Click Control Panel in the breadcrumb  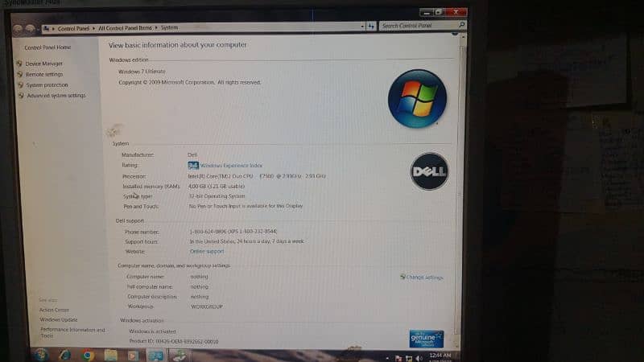(73, 28)
